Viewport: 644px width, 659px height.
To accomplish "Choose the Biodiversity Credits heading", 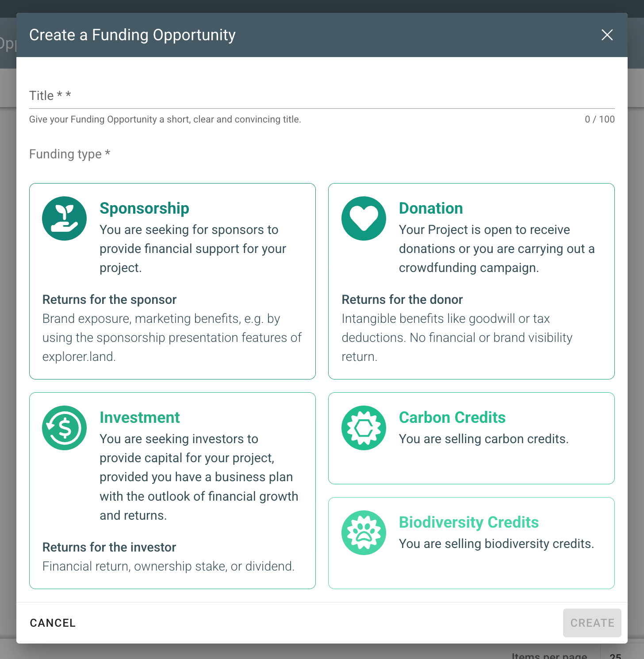I will 469,522.
